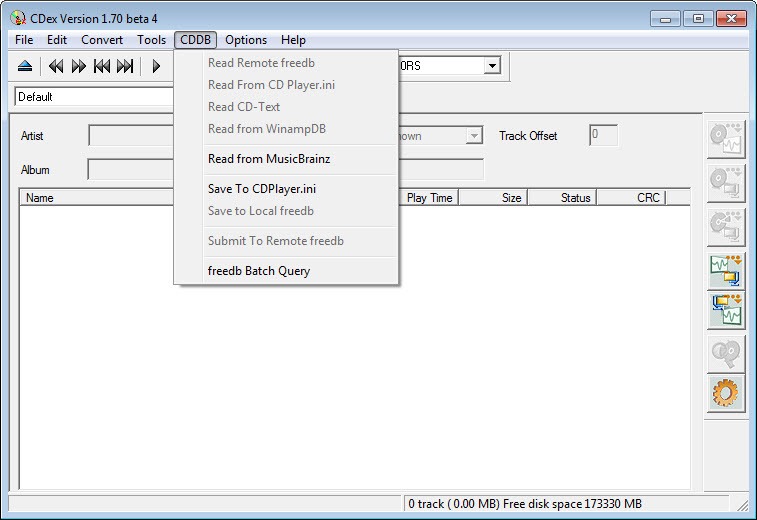
Task: Sort by Play Time column header
Action: (x=429, y=198)
